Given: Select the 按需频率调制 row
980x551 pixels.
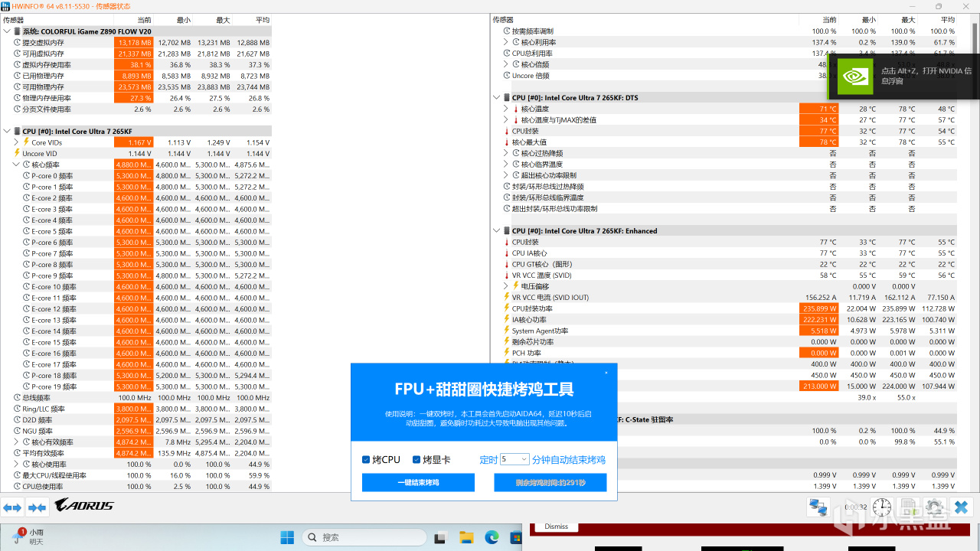Looking at the screenshot, I should tap(724, 31).
